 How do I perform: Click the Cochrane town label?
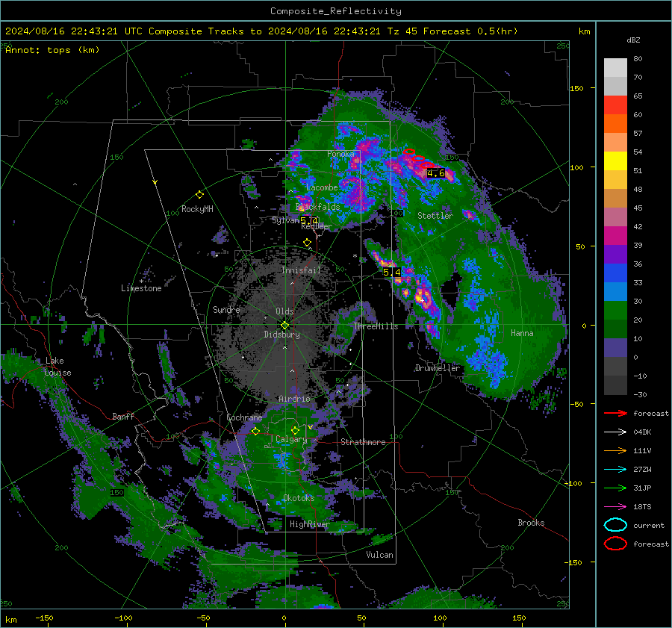tap(244, 417)
